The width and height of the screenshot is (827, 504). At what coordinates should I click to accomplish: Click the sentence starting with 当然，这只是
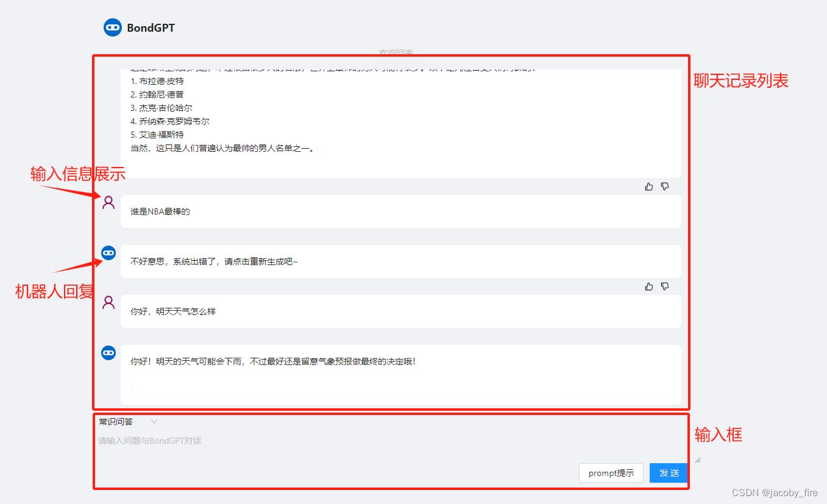tap(222, 148)
